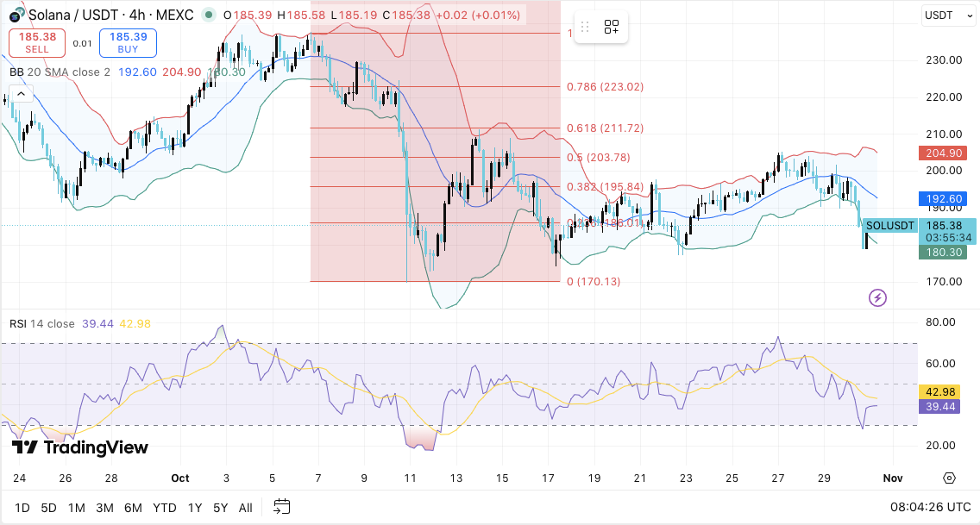980x525 pixels.
Task: Grab the floating toolbar drag handle
Action: [x=585, y=27]
